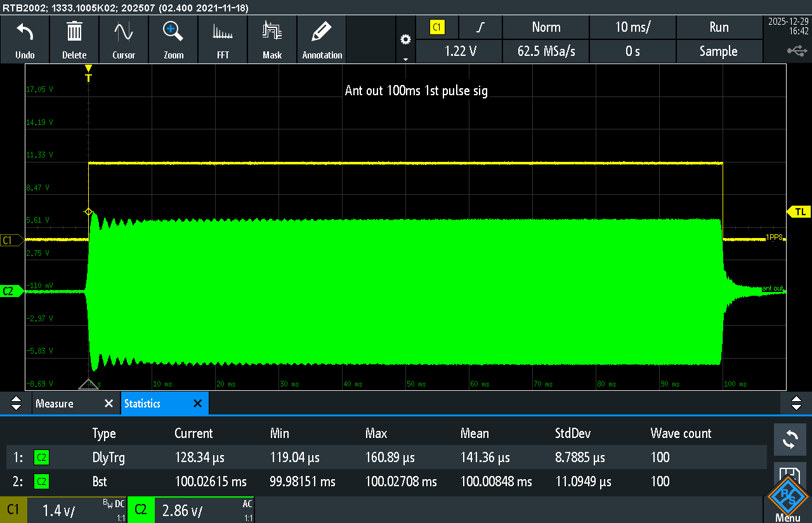This screenshot has height=523, width=812.
Task: Open the Mask test tool
Action: [272, 32]
